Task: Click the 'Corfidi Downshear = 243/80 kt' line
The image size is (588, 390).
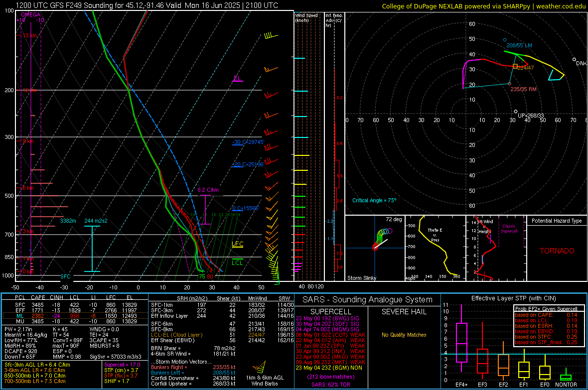Action: pos(193,378)
